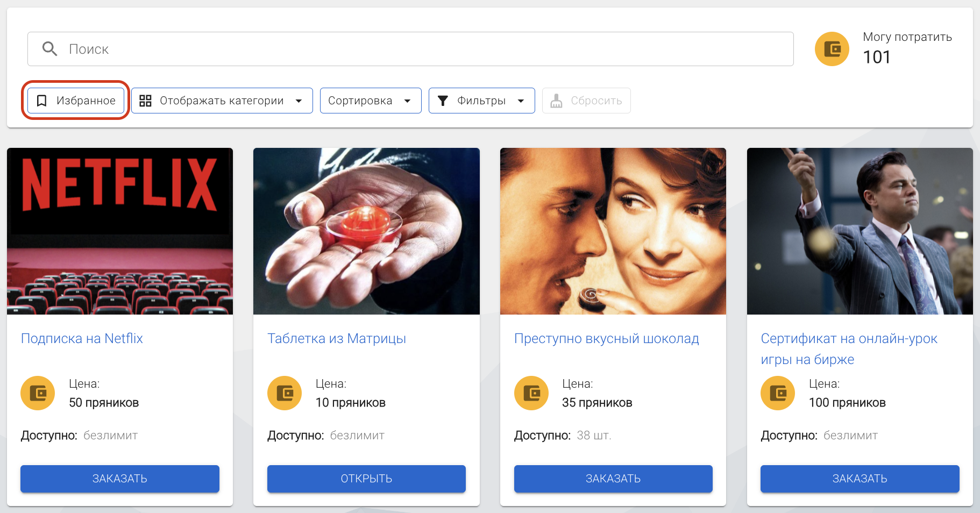980x513 pixels.
Task: Click the coin icon by 100 пряников
Action: (778, 393)
